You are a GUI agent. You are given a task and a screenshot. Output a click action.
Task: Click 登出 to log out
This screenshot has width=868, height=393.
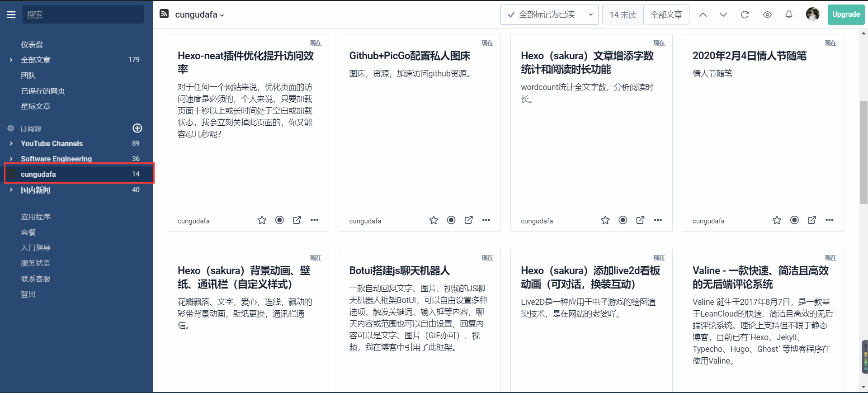click(28, 294)
